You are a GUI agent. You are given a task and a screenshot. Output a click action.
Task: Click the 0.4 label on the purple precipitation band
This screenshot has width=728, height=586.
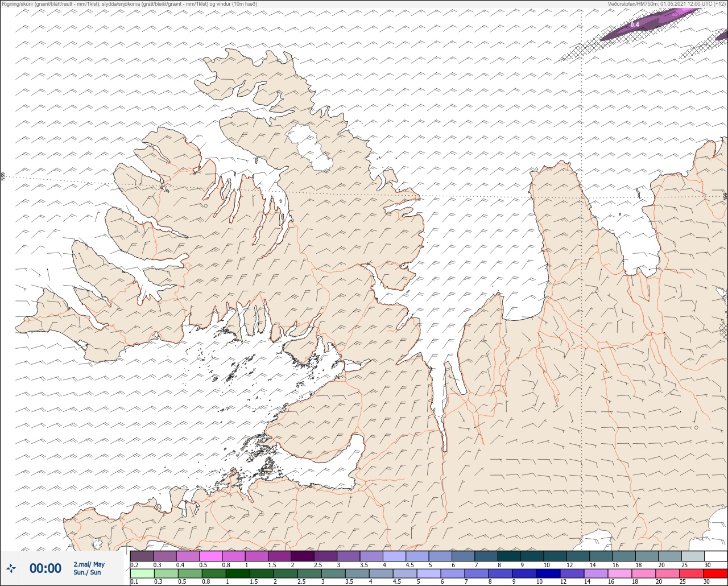point(635,24)
